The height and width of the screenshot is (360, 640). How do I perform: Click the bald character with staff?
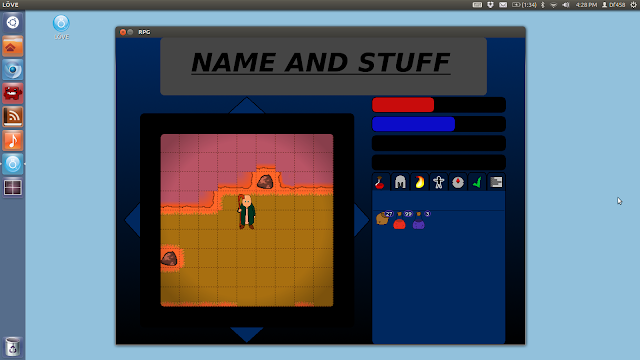pos(247,211)
